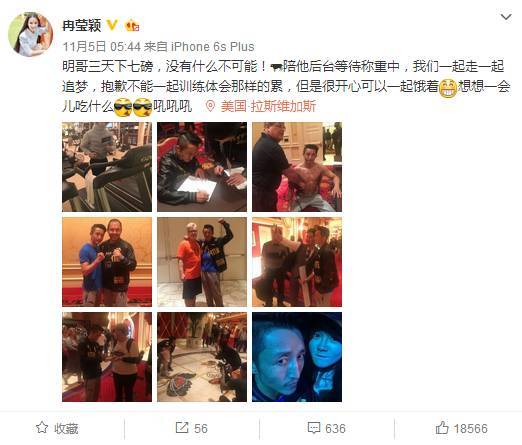Open the treadmill photo thumbnail
The width and height of the screenshot is (522, 445).
[x=107, y=167]
